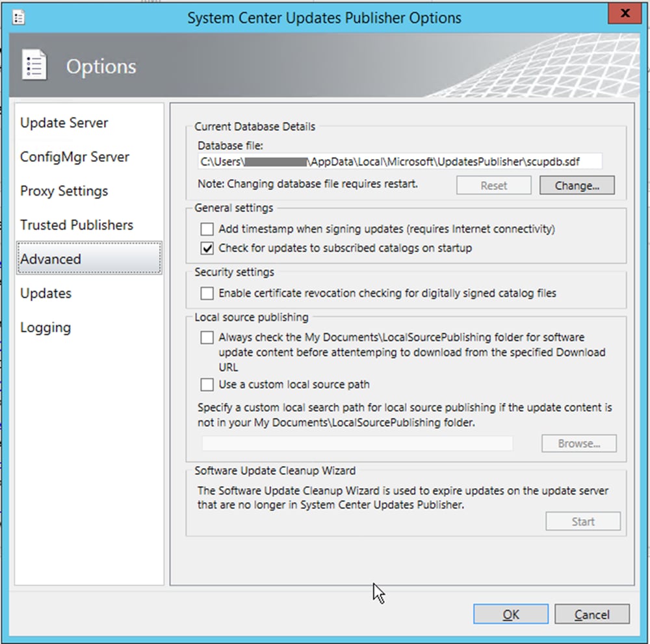Enable custom local source path

[x=207, y=384]
